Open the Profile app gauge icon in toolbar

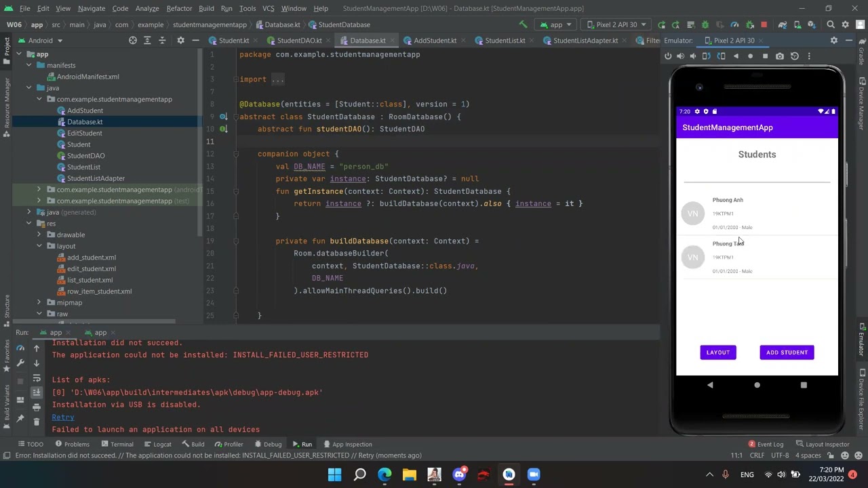point(734,24)
